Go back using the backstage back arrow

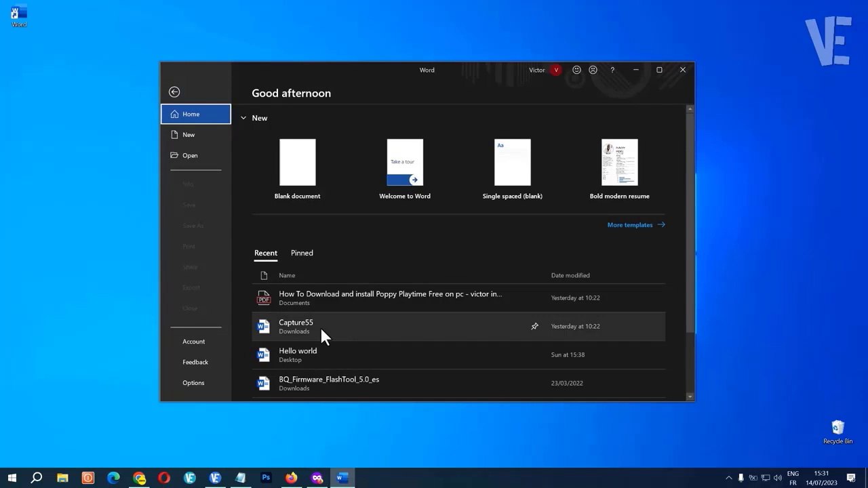tap(174, 92)
